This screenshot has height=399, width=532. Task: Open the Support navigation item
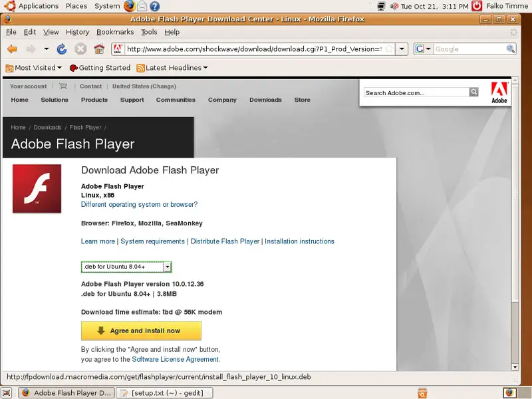(132, 100)
